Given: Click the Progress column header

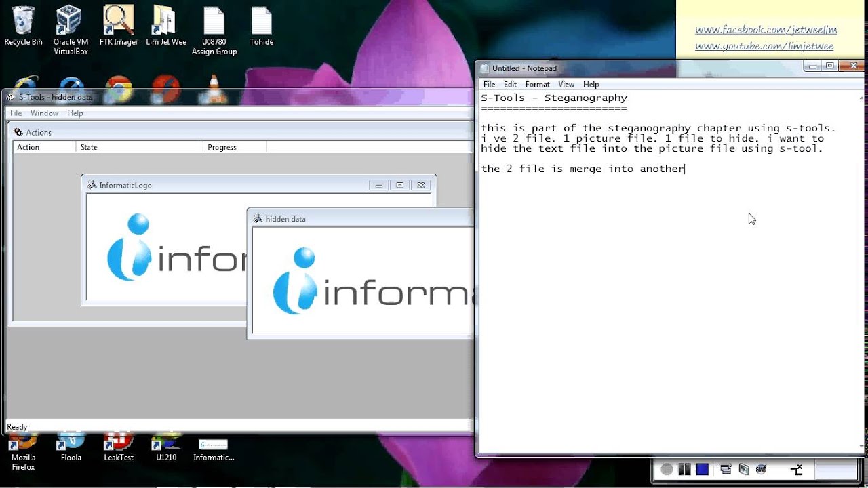Looking at the screenshot, I should click(235, 147).
